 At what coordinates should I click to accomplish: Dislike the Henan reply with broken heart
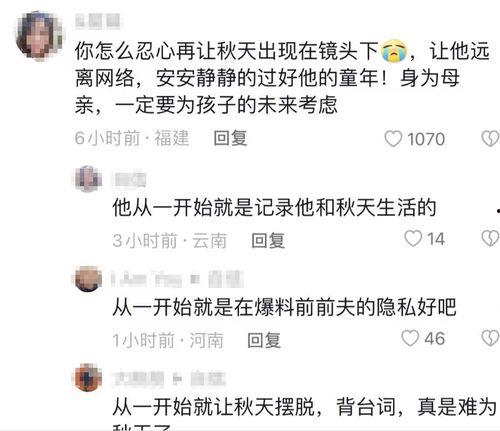(490, 338)
